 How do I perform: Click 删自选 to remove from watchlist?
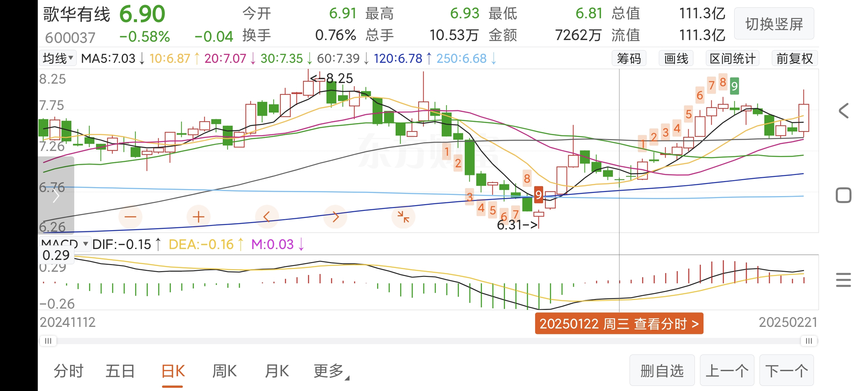[662, 371]
